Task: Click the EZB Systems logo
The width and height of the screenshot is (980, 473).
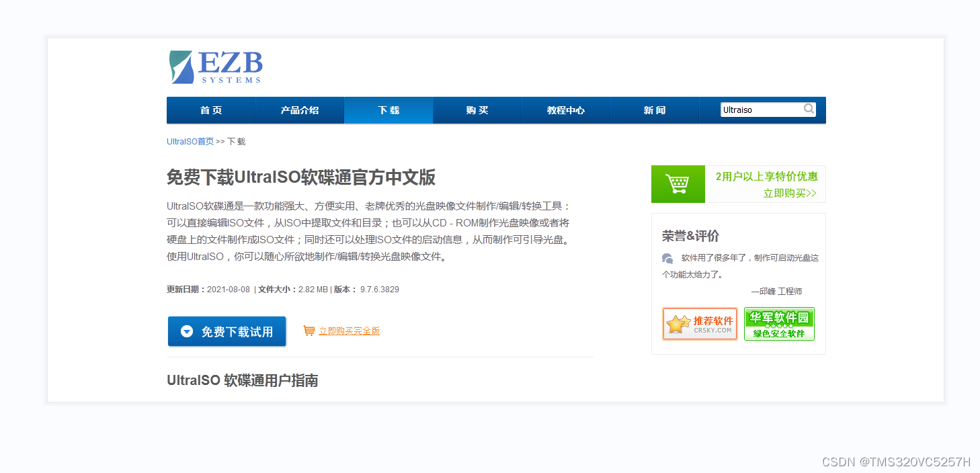Action: point(216,67)
